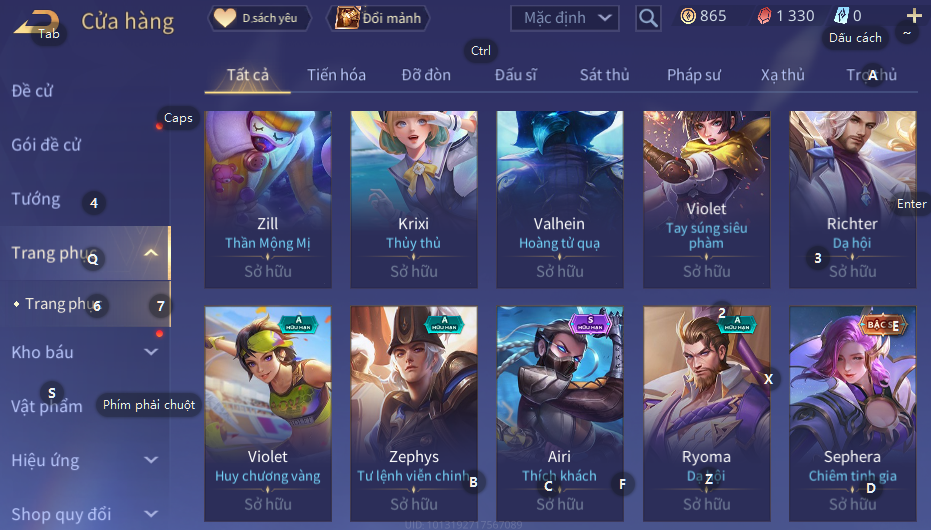Select the Pháp sư tab
This screenshot has height=530, width=931.
(694, 75)
